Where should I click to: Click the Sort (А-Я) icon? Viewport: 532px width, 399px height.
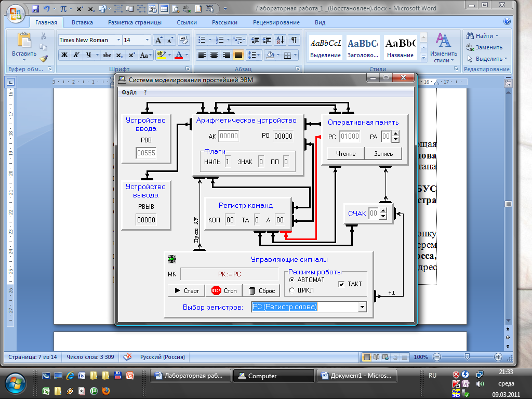point(280,41)
